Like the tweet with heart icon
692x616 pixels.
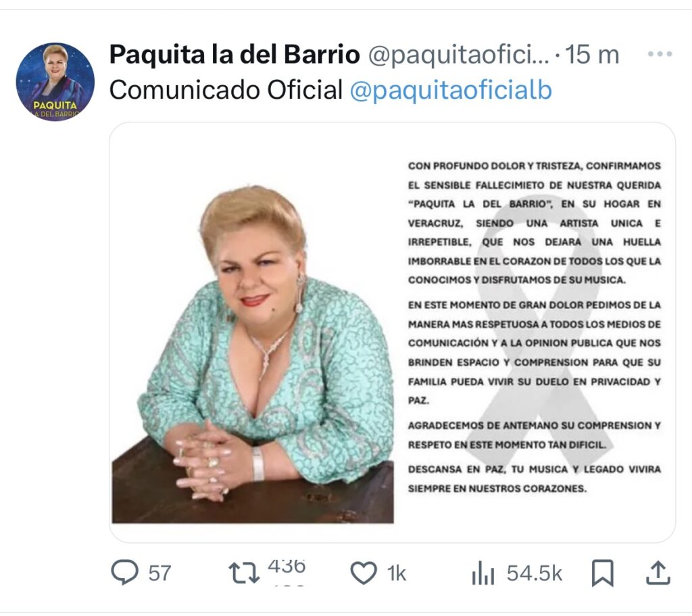(364, 573)
